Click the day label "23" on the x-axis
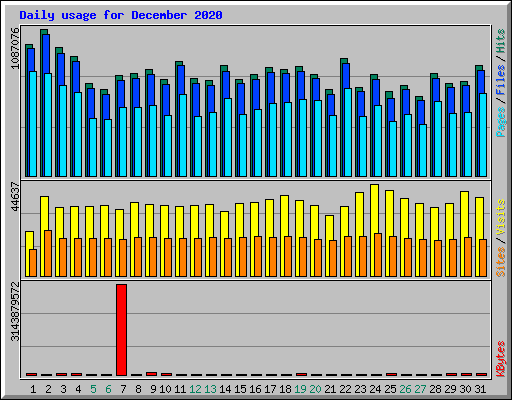This screenshot has height=400, width=512. pyautogui.click(x=360, y=389)
